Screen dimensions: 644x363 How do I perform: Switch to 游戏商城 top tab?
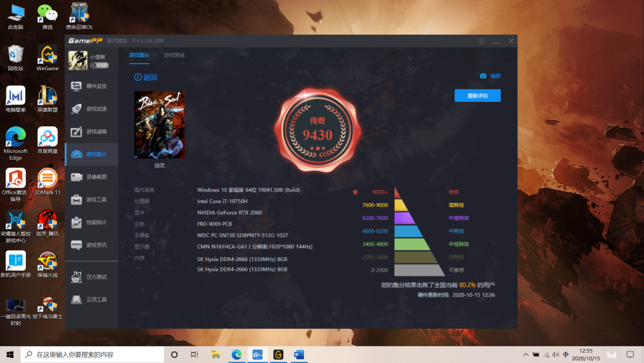coord(174,55)
